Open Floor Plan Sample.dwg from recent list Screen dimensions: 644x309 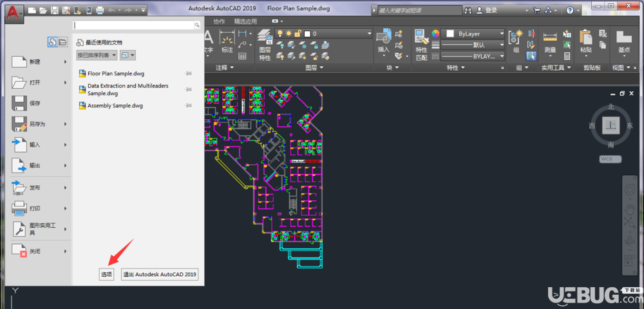point(116,73)
